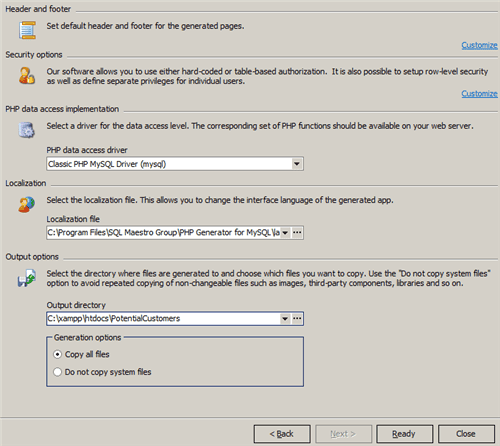Click the Localization globe user icon
The image size is (500, 446).
pos(26,204)
